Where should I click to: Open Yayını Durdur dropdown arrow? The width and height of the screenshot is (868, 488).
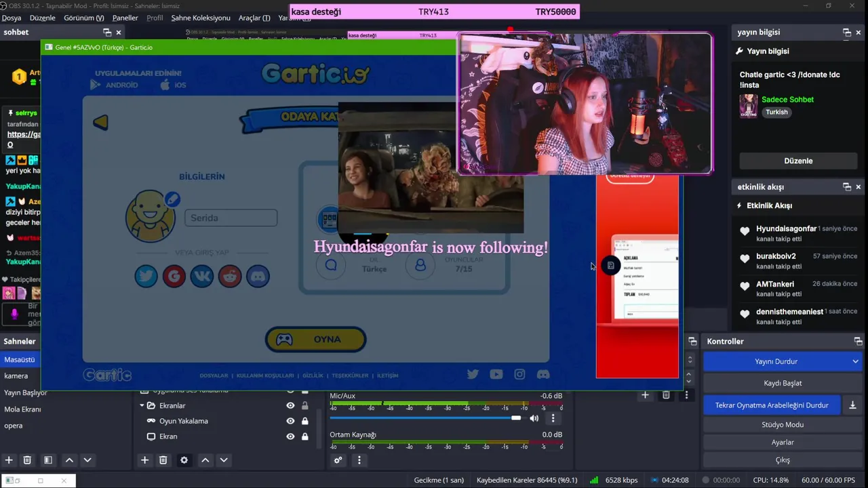click(x=855, y=361)
